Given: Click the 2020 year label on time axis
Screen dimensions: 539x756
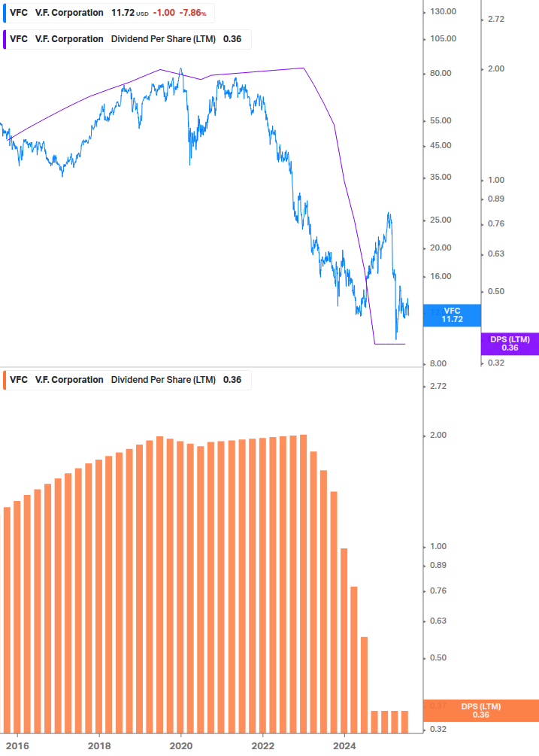Looking at the screenshot, I should pyautogui.click(x=181, y=746).
